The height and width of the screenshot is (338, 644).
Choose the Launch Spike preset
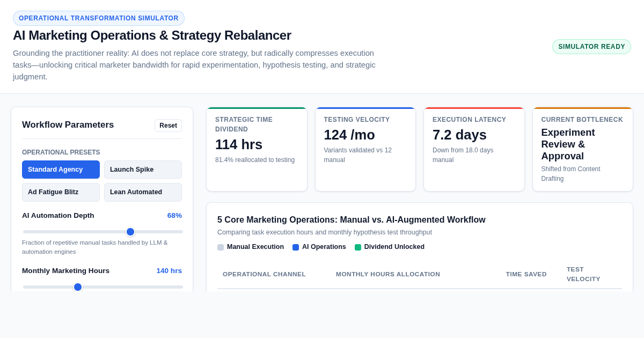[143, 170]
